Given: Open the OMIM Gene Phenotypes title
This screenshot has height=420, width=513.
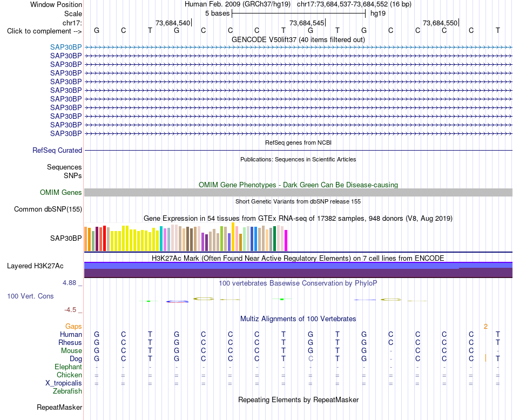Looking at the screenshot, I should click(x=298, y=185).
